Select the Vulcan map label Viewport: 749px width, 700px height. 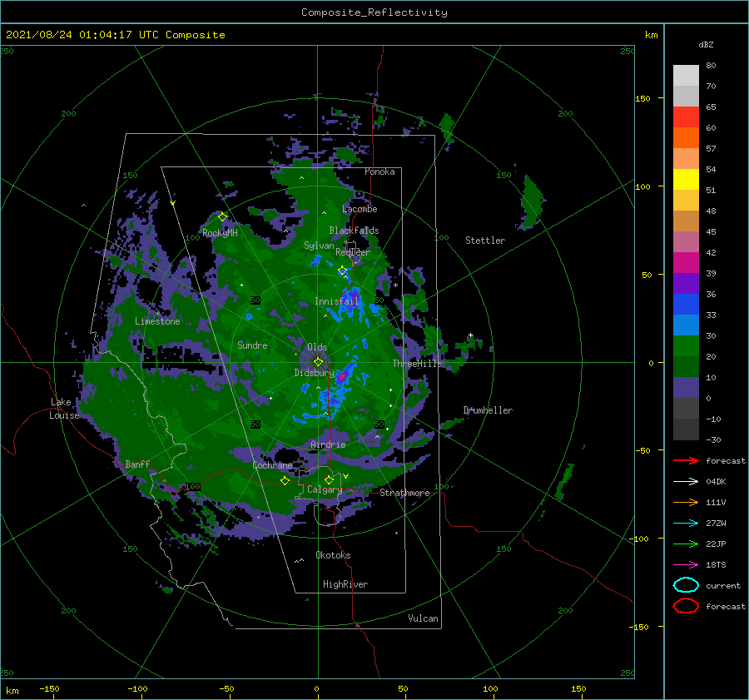(423, 618)
